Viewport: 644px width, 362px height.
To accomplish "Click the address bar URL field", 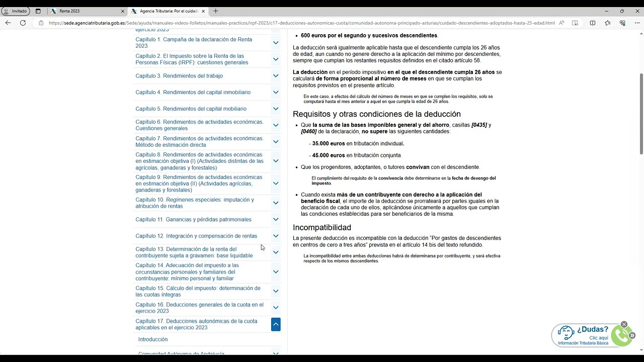I will coord(302,23).
